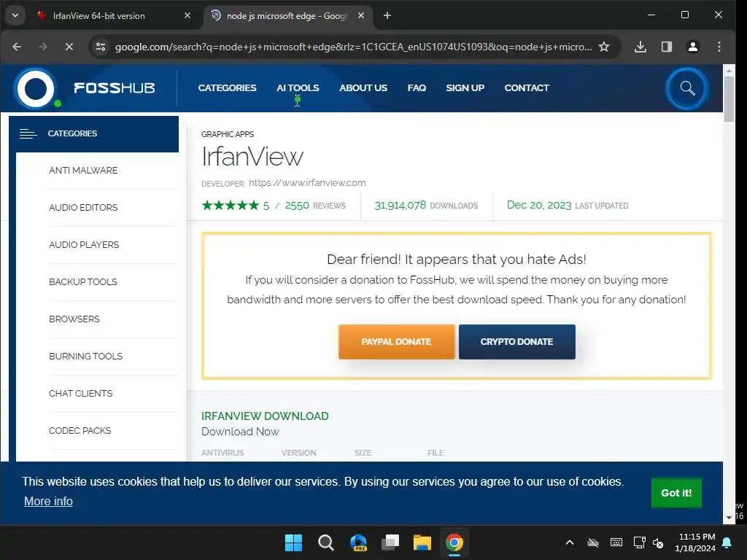Show hidden system tray icons

click(569, 542)
